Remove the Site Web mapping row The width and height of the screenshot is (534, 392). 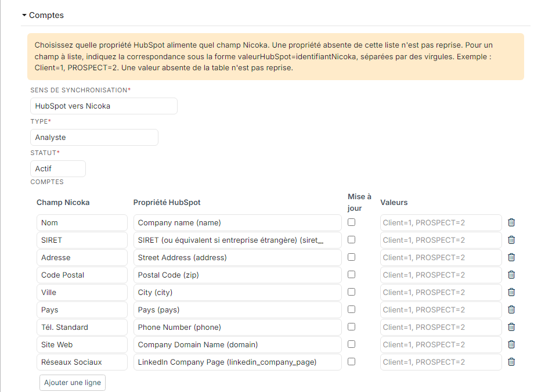pos(511,344)
